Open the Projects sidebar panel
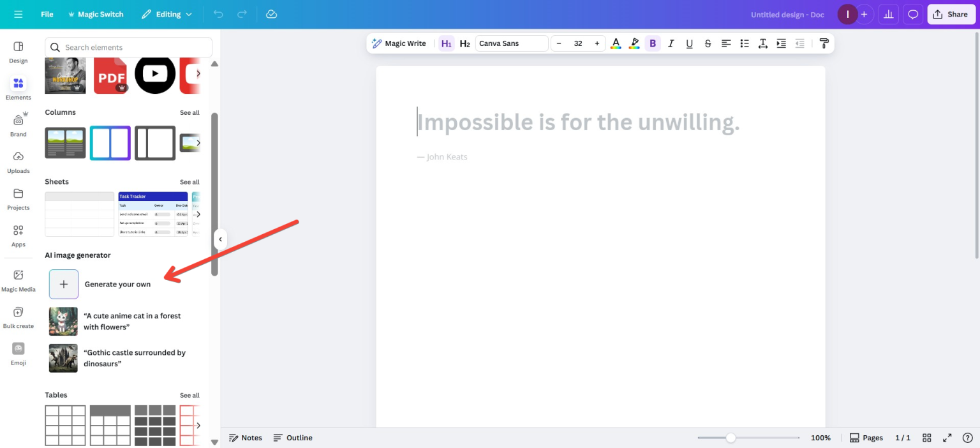This screenshot has width=980, height=448. click(x=19, y=199)
